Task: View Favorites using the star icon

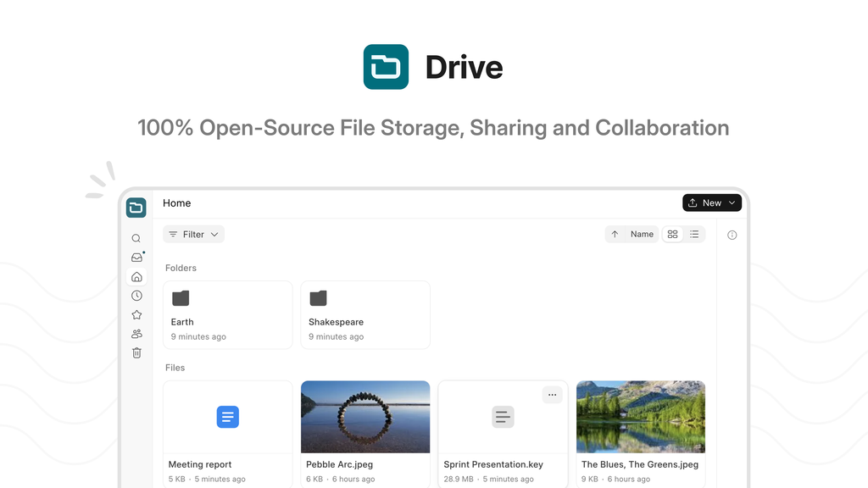Action: pyautogui.click(x=136, y=314)
